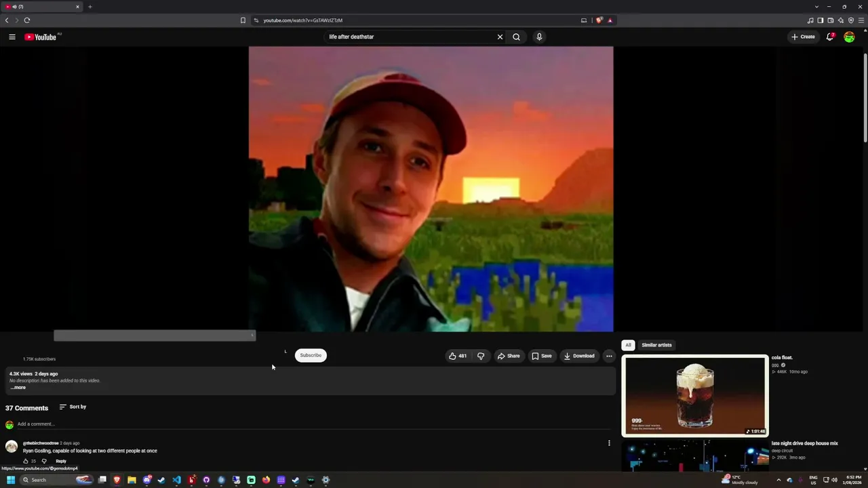Open the comments Sort by menu
Viewport: 868px width, 488px height.
point(73,407)
